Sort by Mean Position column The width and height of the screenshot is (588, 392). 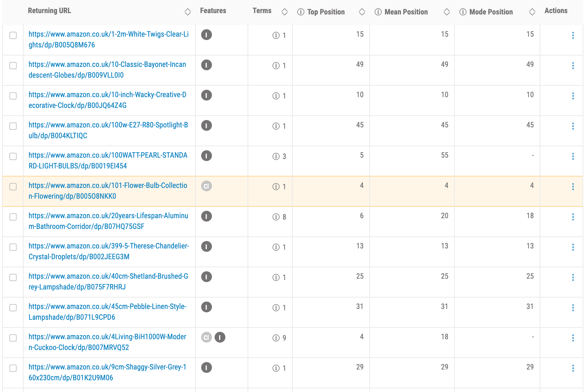(x=447, y=12)
